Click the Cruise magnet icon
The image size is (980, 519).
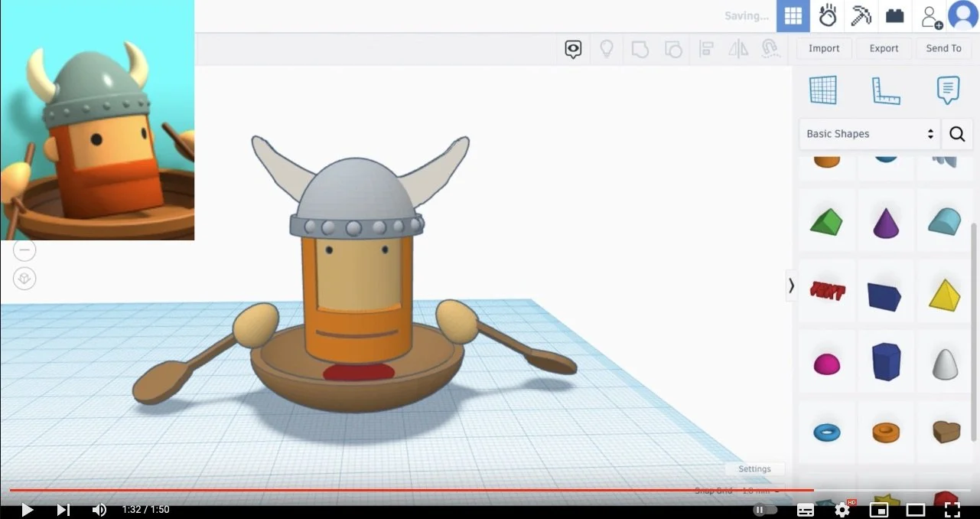pos(770,50)
